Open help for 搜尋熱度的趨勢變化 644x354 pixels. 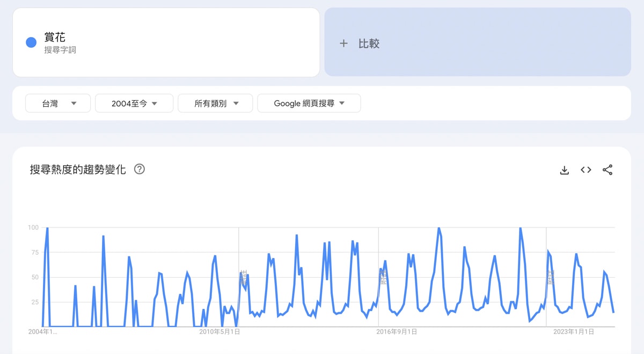(140, 169)
